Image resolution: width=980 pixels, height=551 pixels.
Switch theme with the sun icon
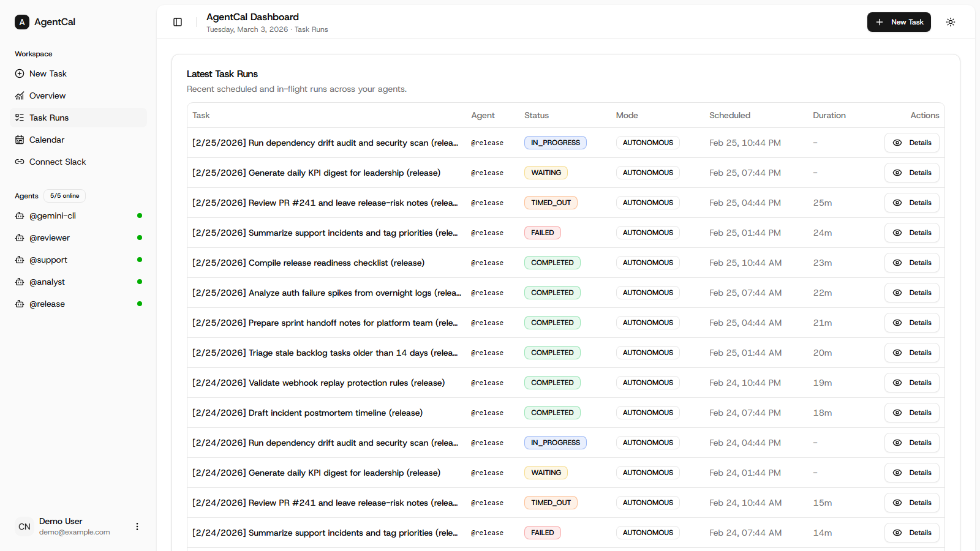951,22
